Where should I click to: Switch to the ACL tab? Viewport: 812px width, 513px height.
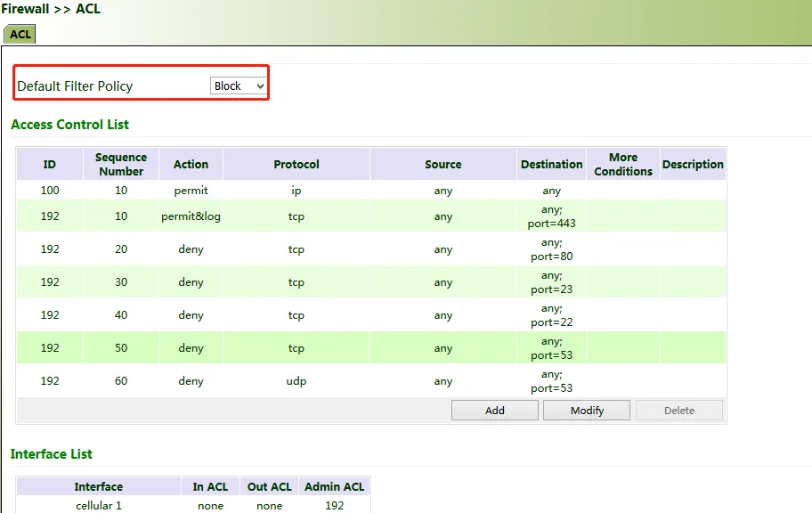point(20,34)
